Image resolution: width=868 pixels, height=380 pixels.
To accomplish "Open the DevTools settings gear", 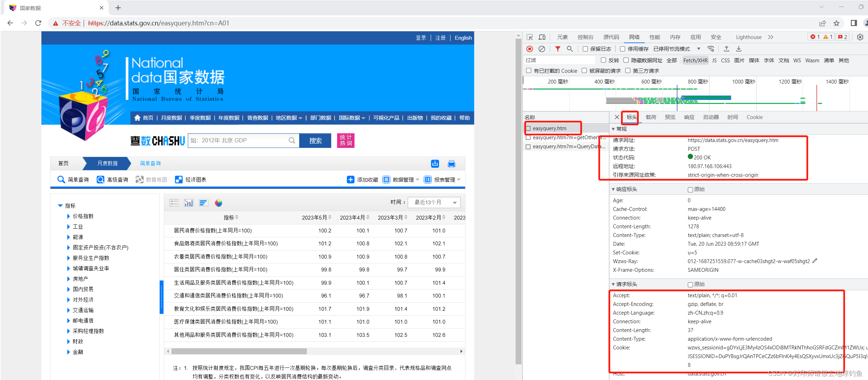I will click(x=860, y=37).
